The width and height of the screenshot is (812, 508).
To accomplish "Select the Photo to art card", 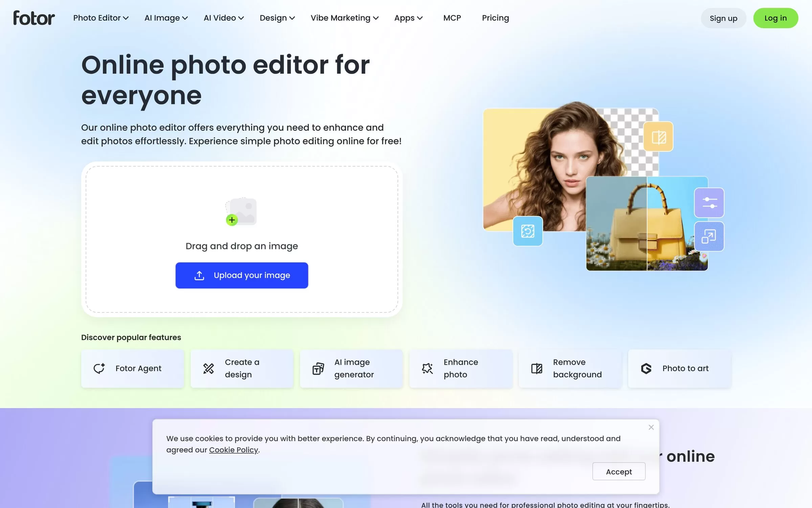I will [679, 368].
